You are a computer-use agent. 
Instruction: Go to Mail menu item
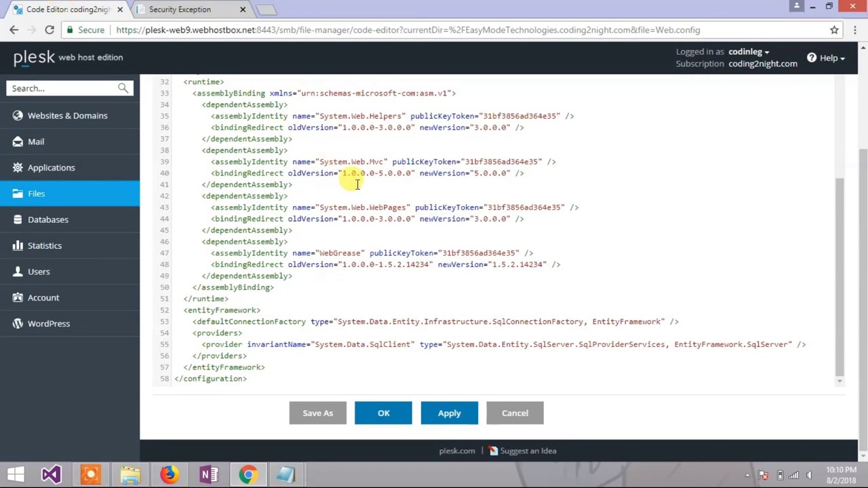tap(36, 142)
